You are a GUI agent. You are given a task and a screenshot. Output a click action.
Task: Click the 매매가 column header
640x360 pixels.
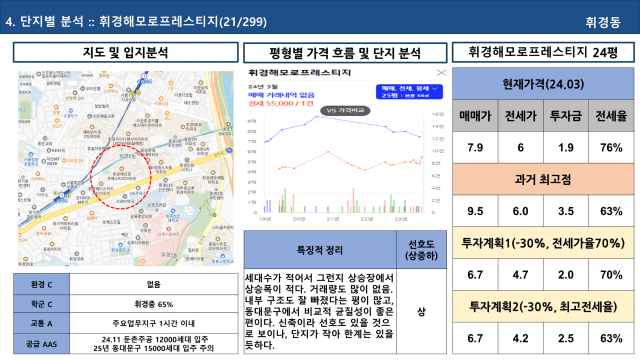[x=475, y=116]
